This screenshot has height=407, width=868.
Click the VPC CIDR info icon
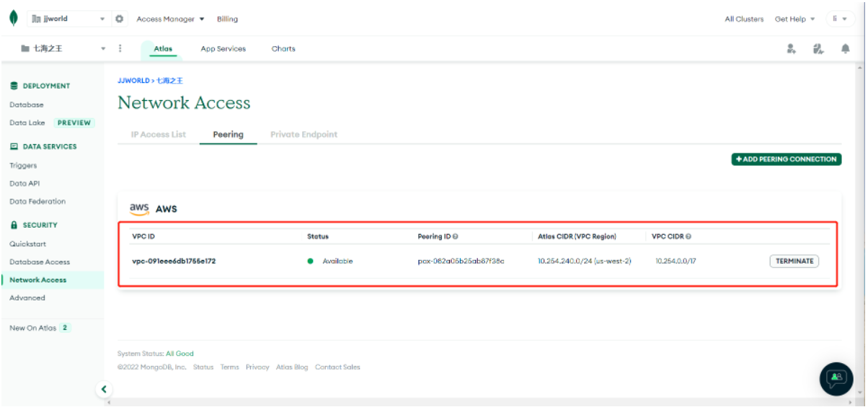click(x=688, y=236)
